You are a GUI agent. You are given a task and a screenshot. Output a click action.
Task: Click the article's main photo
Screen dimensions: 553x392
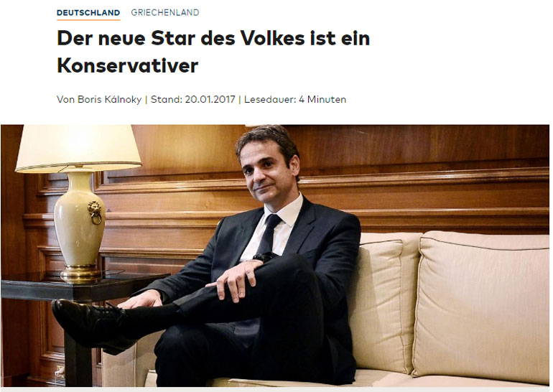pyautogui.click(x=275, y=256)
